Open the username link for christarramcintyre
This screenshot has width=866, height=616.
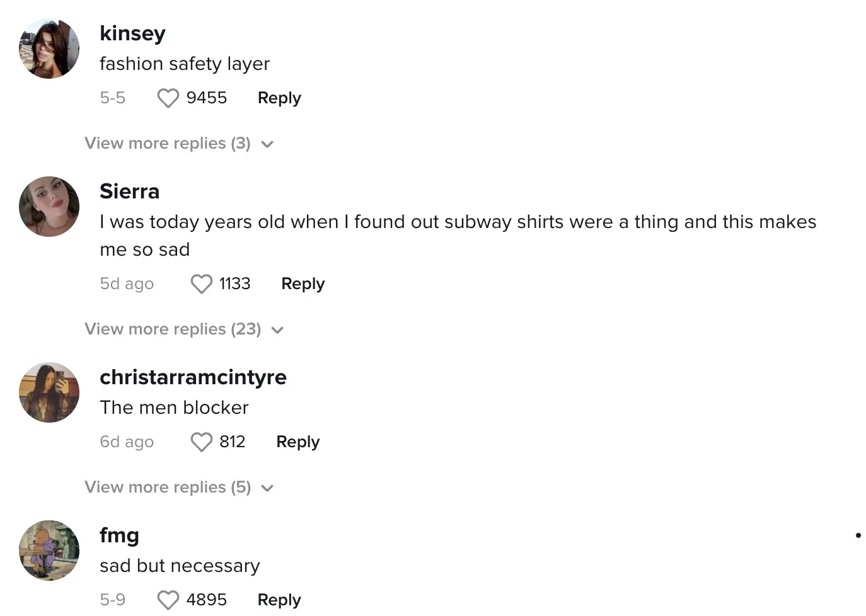tap(193, 377)
